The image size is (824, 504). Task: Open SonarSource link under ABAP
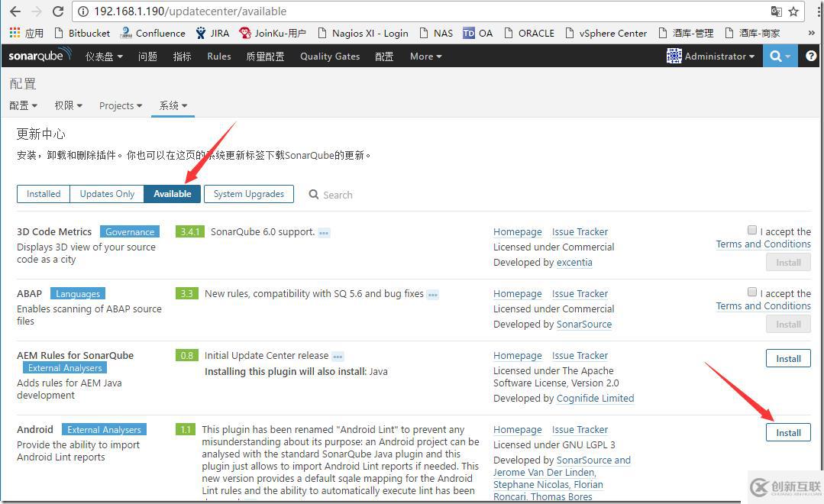584,325
